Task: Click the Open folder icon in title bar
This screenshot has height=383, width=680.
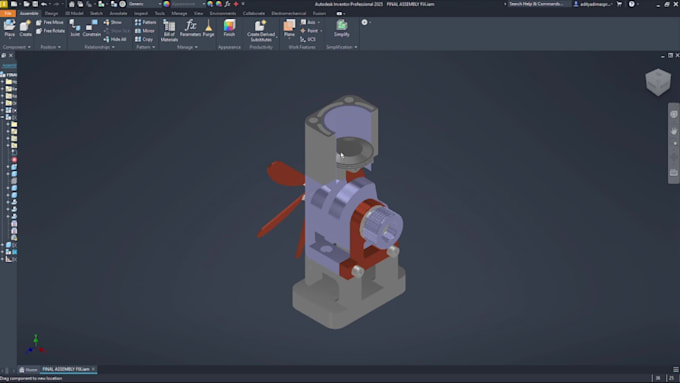Action: coord(26,4)
